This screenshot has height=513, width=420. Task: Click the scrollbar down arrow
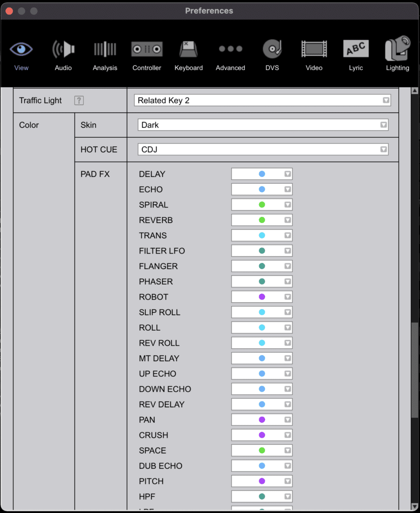(x=414, y=506)
